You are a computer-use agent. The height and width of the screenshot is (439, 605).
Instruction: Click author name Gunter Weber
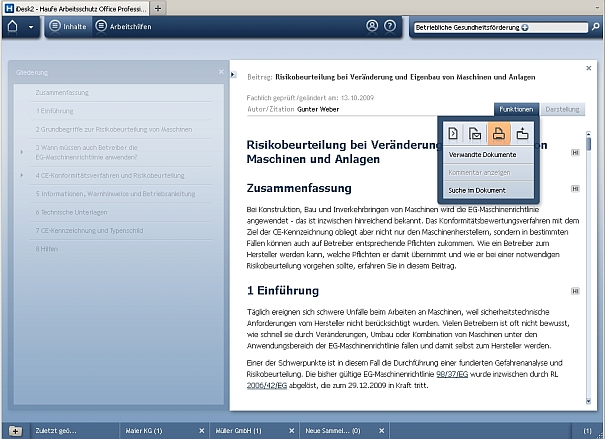318,110
